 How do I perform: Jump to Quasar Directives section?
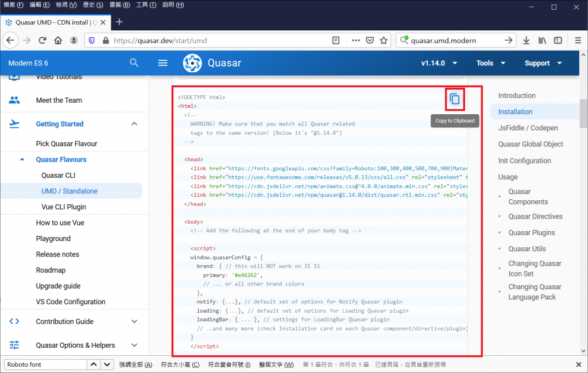point(536,216)
